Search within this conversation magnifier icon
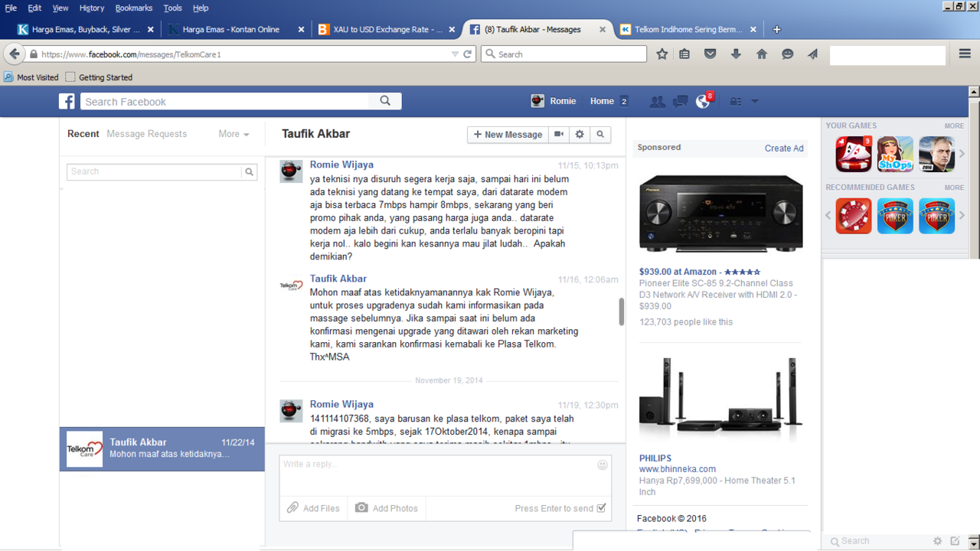This screenshot has width=980, height=551. coord(600,134)
